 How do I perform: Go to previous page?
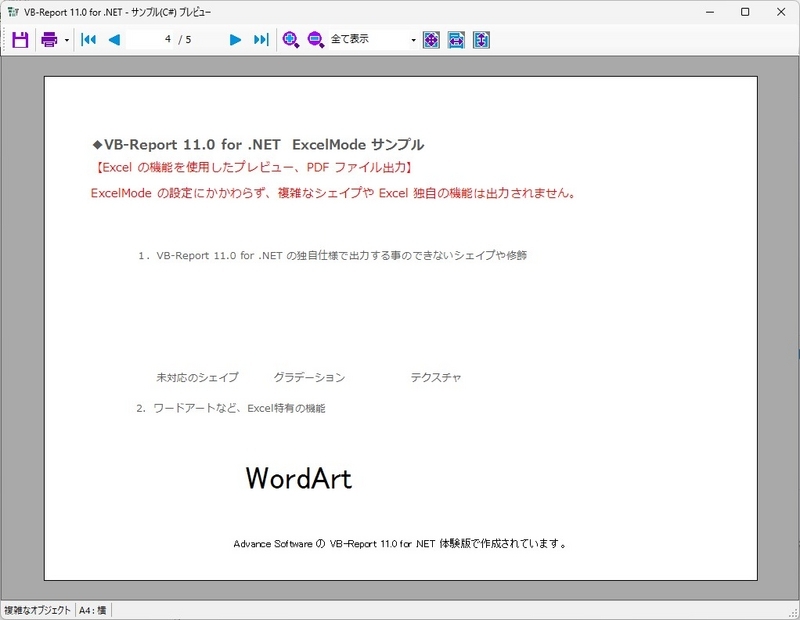(x=114, y=39)
